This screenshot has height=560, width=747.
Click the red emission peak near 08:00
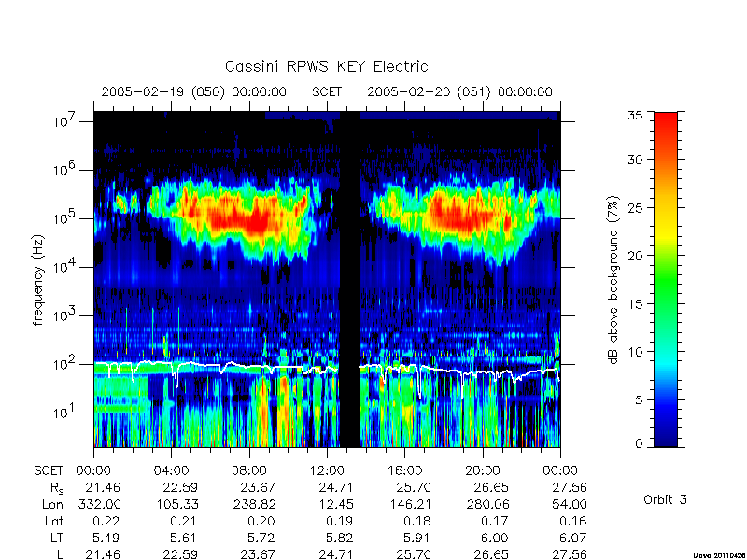[258, 221]
